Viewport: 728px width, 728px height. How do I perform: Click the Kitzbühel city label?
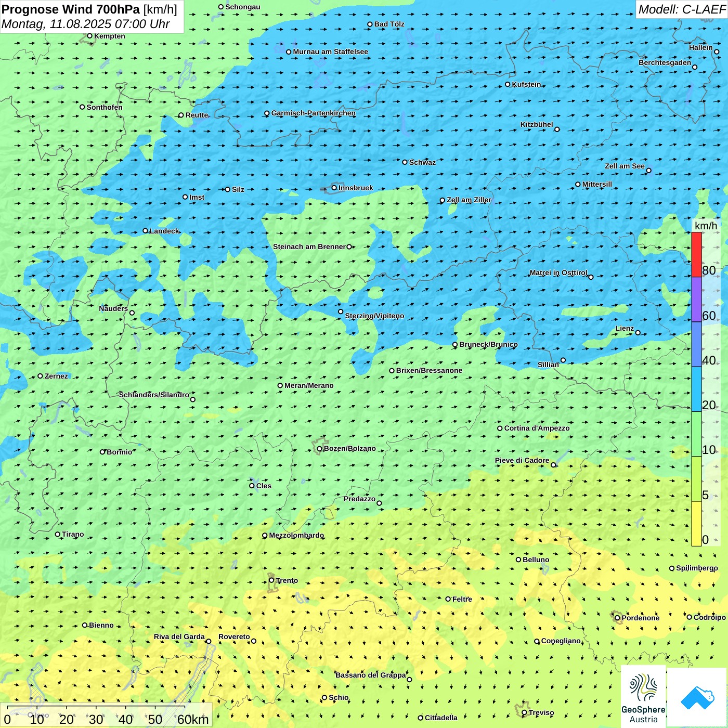[537, 124]
